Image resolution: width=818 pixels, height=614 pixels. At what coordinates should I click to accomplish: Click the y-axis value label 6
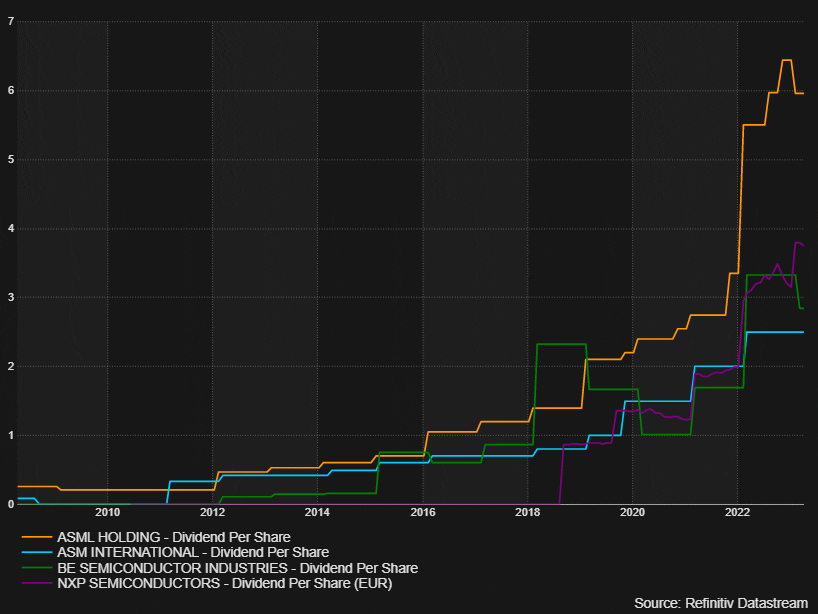(x=11, y=90)
